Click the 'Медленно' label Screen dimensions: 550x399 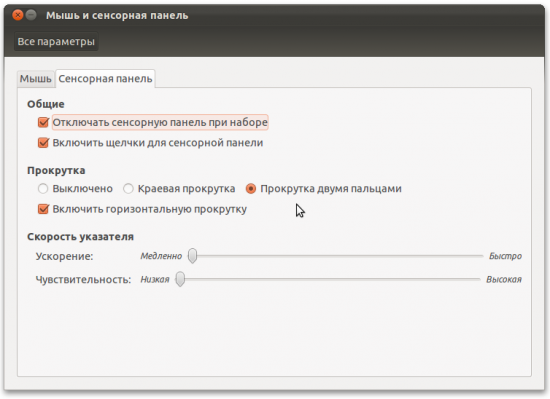tap(161, 256)
